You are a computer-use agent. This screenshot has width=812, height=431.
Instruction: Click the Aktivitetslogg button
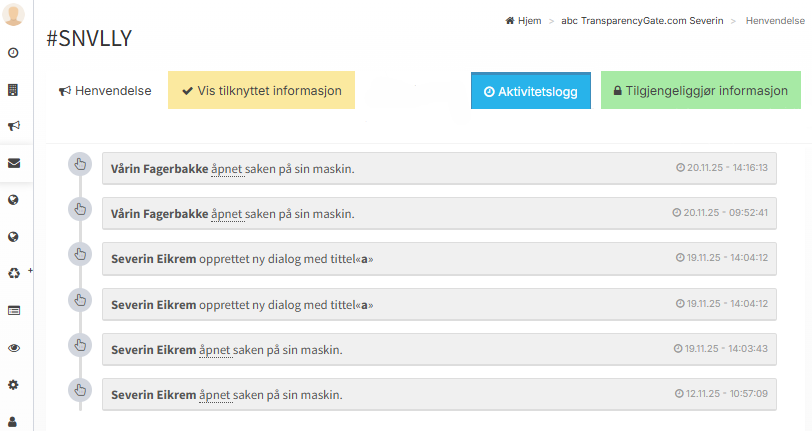point(530,91)
